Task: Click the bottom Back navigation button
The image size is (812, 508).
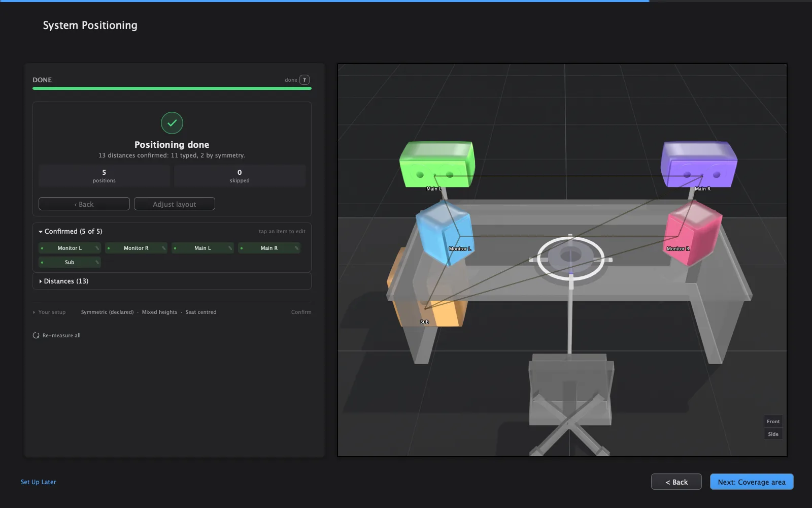Action: coord(676,482)
